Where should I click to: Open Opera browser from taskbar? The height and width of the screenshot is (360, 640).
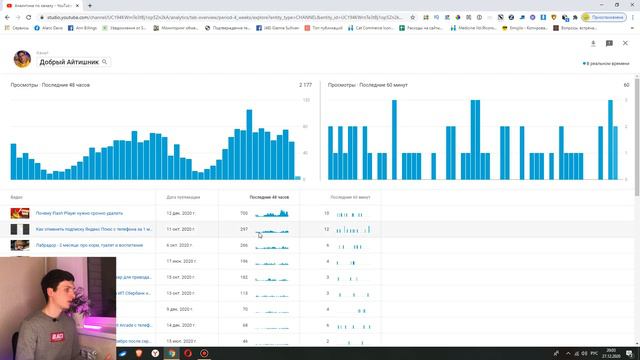click(188, 353)
